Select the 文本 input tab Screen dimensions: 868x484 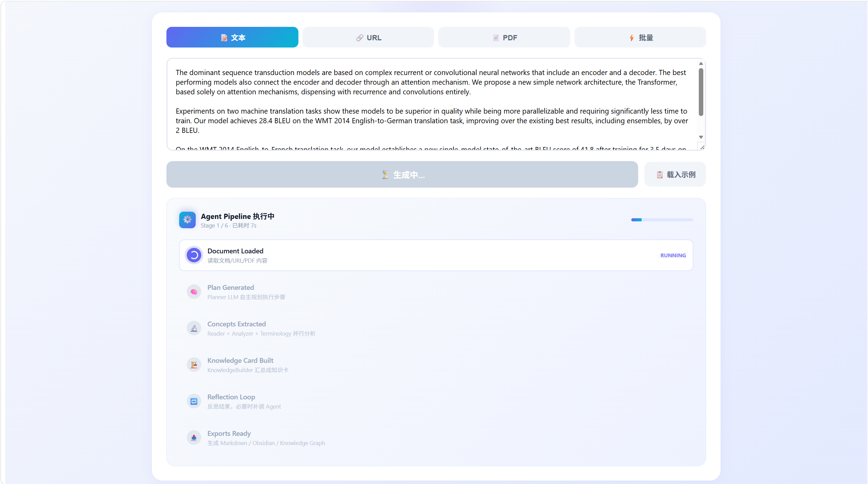(x=232, y=38)
